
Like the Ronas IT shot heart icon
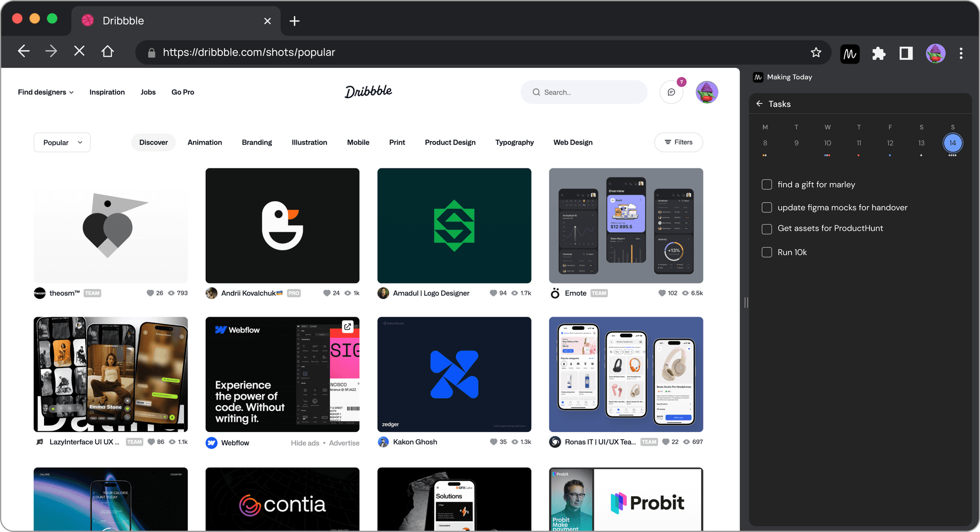[x=666, y=442]
